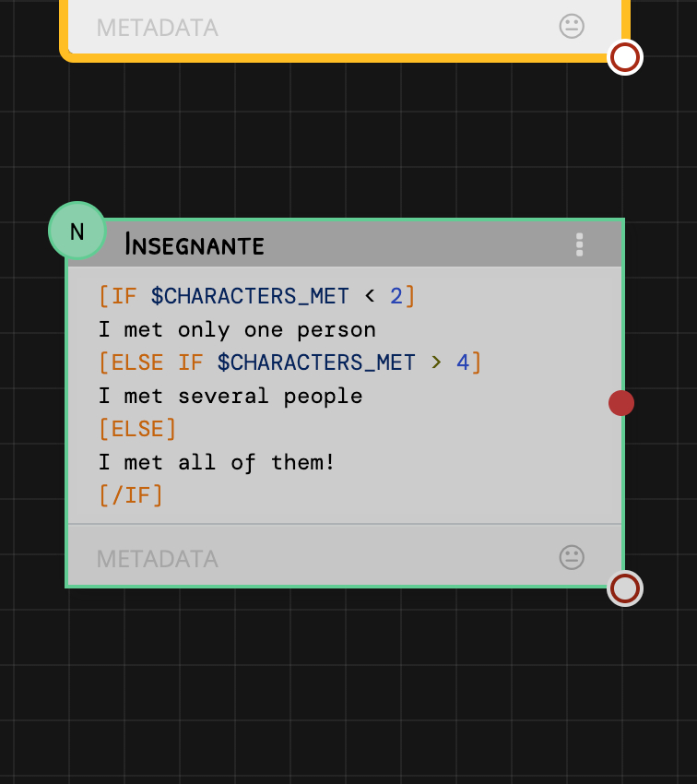
Task: Click the line "I met only one person"
Action: coord(237,329)
